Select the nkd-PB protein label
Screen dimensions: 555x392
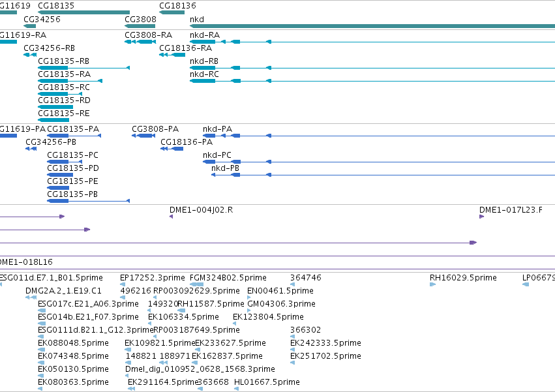pyautogui.click(x=225, y=168)
